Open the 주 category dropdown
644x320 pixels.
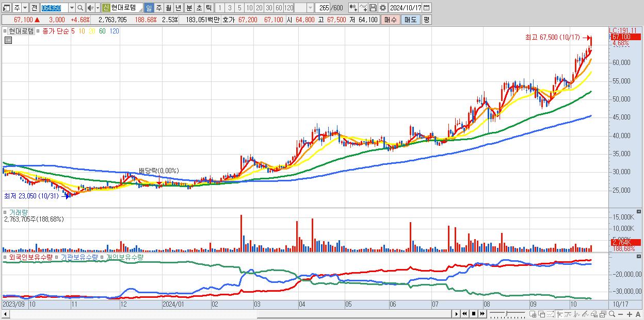(x=25, y=8)
